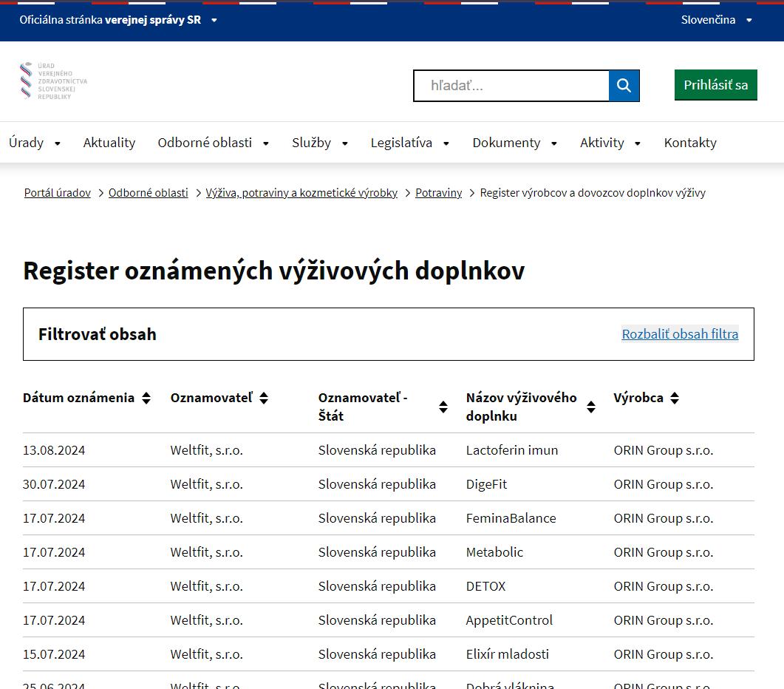Click the magnifying glass search icon
Image resolution: width=784 pixels, height=689 pixels.
click(x=624, y=86)
